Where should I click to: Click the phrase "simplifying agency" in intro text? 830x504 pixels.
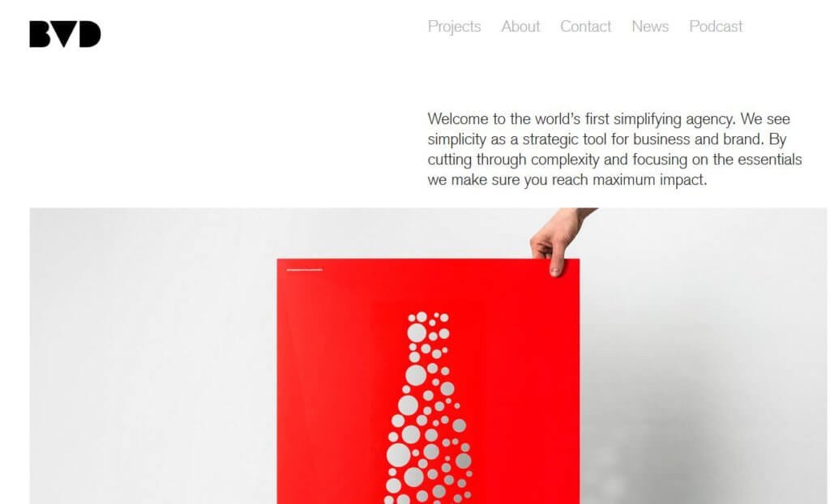pyautogui.click(x=674, y=119)
